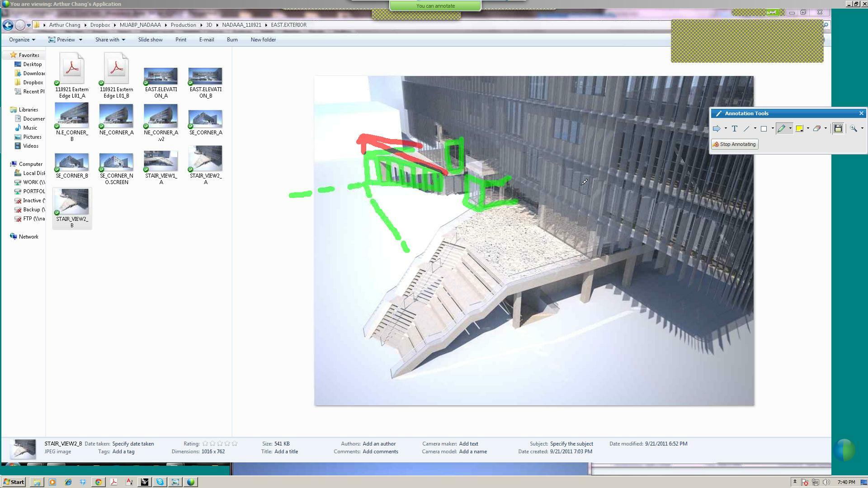This screenshot has height=488, width=868.
Task: Click New folder button
Action: coord(263,40)
